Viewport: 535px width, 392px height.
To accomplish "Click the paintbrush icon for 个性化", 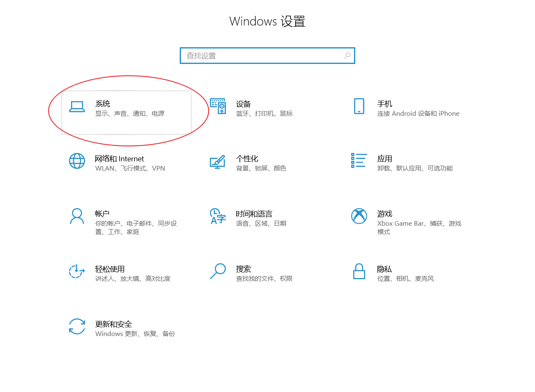I will coord(217,162).
